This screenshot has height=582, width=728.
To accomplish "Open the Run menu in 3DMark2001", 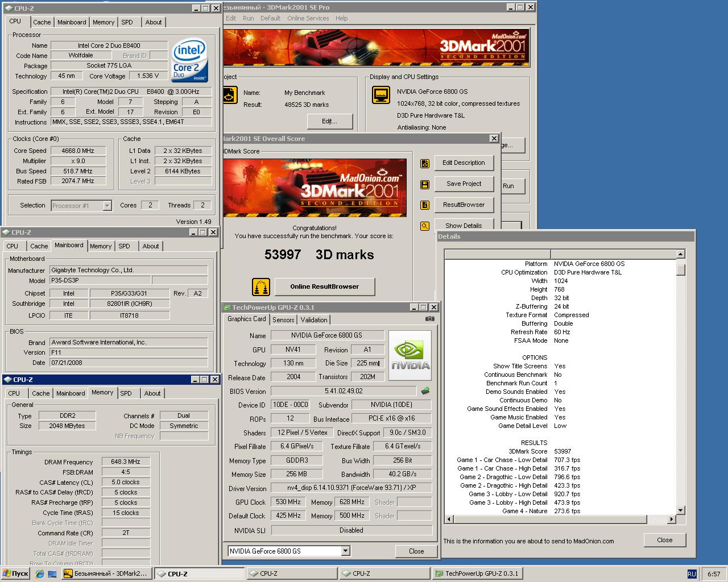I will tap(249, 18).
